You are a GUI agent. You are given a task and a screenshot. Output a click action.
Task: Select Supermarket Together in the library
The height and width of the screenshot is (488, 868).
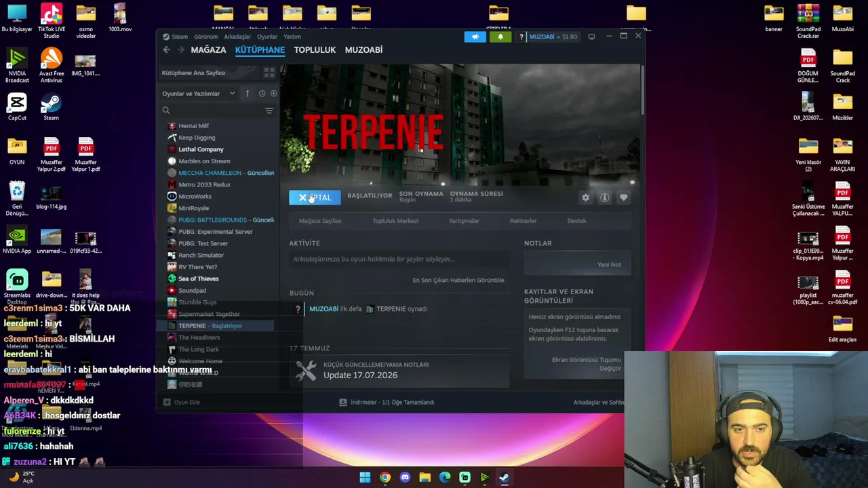[209, 314]
